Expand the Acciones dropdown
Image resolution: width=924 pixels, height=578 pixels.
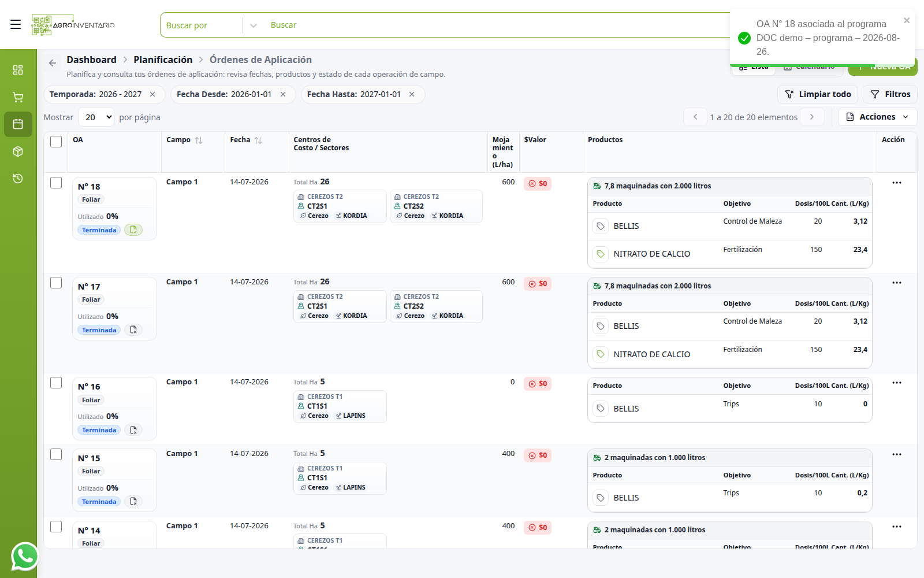point(877,117)
